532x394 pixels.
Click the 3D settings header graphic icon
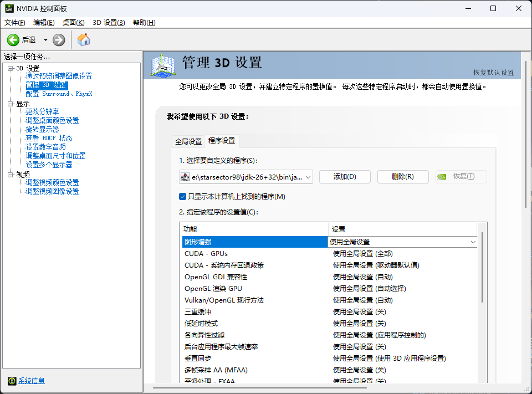(163, 65)
